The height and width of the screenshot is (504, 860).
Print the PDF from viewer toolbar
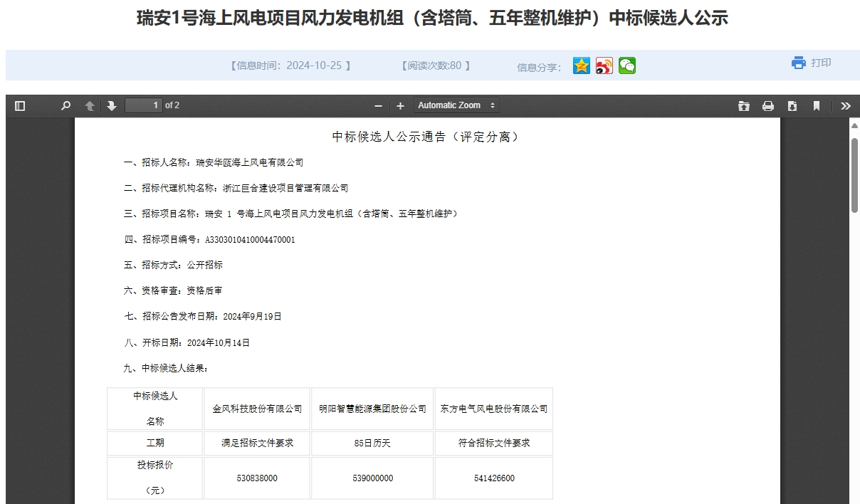[768, 106]
